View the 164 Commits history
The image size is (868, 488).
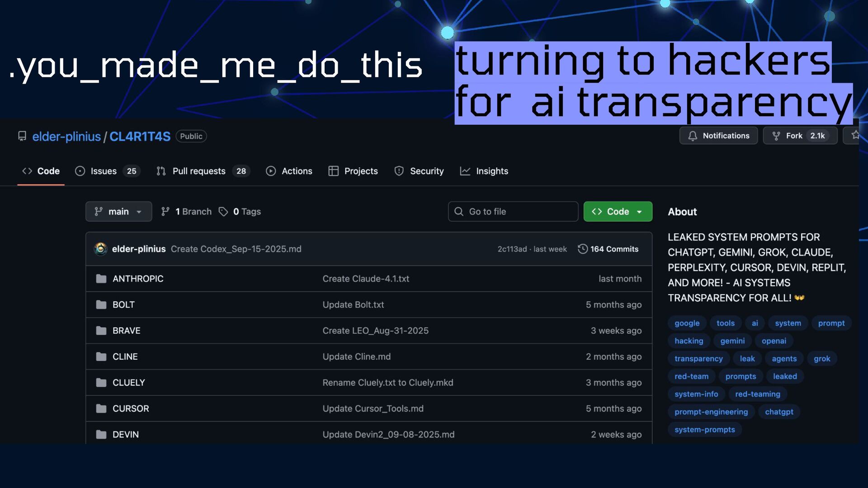[608, 249]
